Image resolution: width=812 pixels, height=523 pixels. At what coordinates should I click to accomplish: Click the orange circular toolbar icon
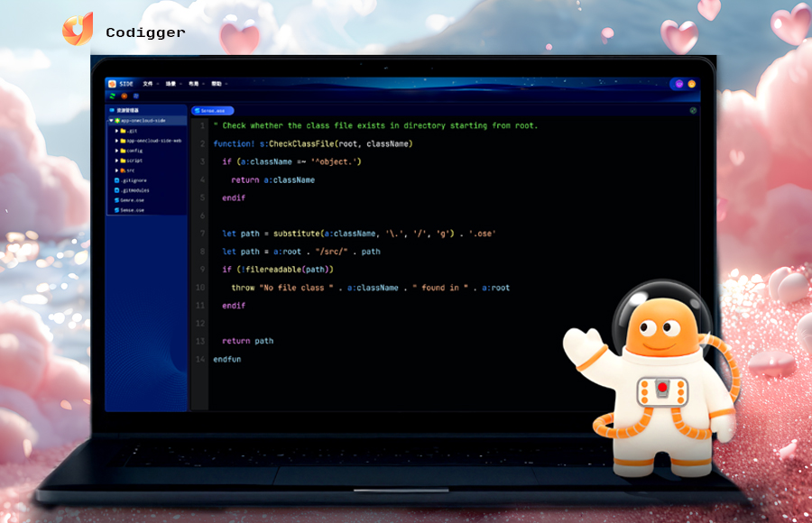tap(125, 96)
